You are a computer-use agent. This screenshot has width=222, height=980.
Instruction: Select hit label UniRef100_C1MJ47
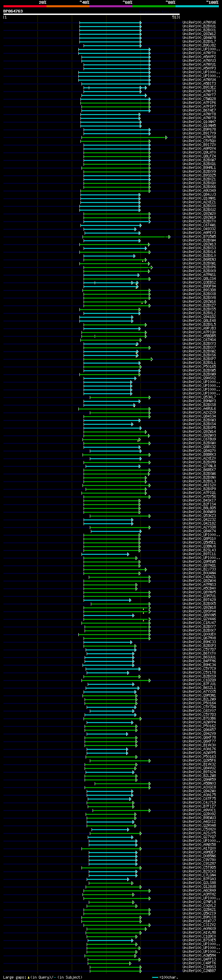pos(199,623)
